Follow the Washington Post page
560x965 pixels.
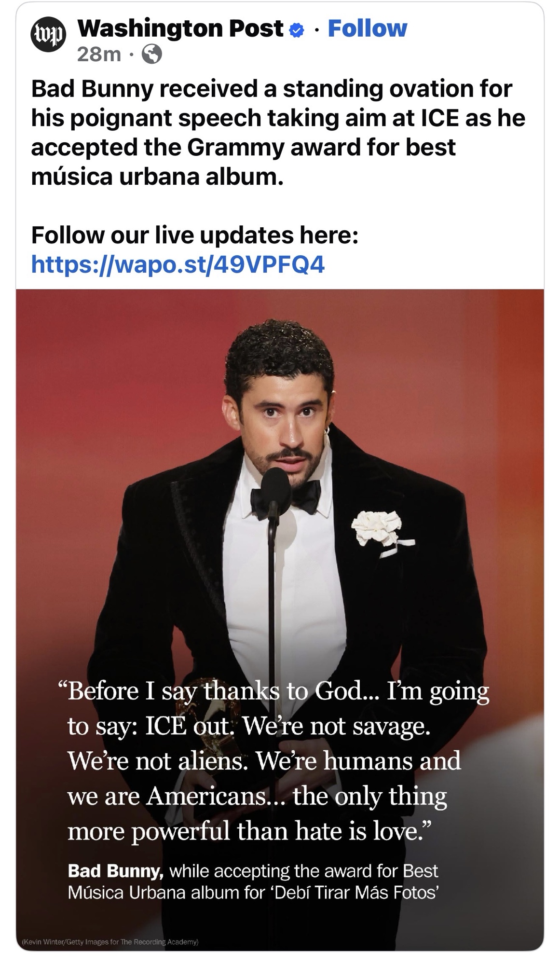(x=367, y=29)
